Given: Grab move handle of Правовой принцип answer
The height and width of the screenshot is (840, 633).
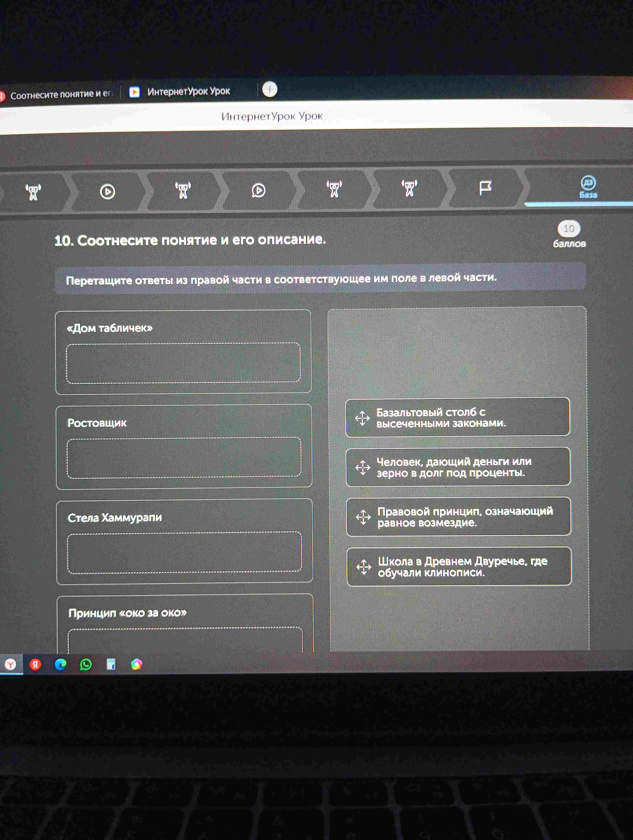Looking at the screenshot, I should (x=363, y=517).
